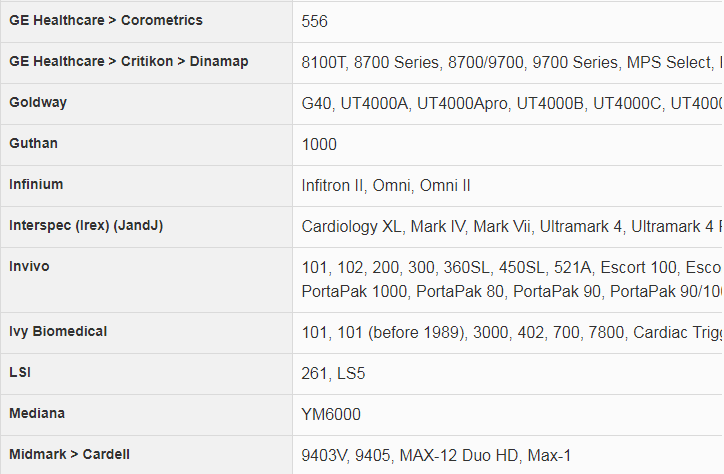Click the Mediana model YM6000
The height and width of the screenshot is (474, 724).
331,415
